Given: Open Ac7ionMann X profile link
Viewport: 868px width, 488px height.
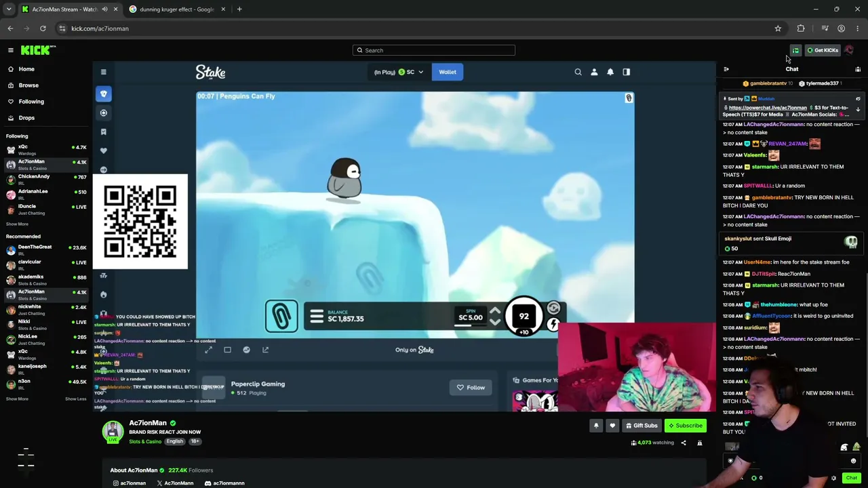Looking at the screenshot, I should point(175,483).
